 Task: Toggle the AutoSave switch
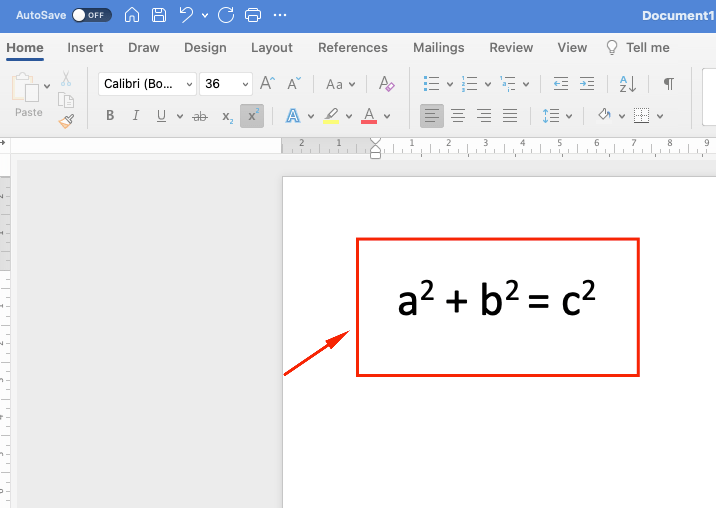(x=92, y=15)
